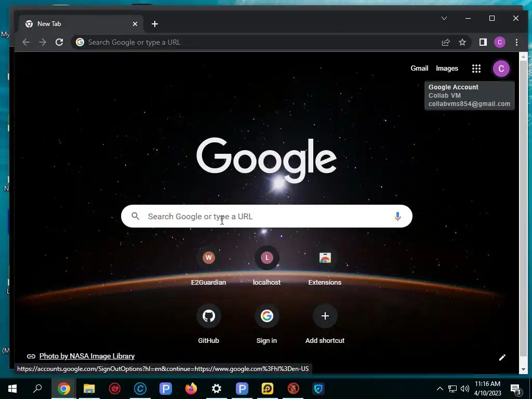Open the Chrome profile avatar in toolbar

pos(499,42)
